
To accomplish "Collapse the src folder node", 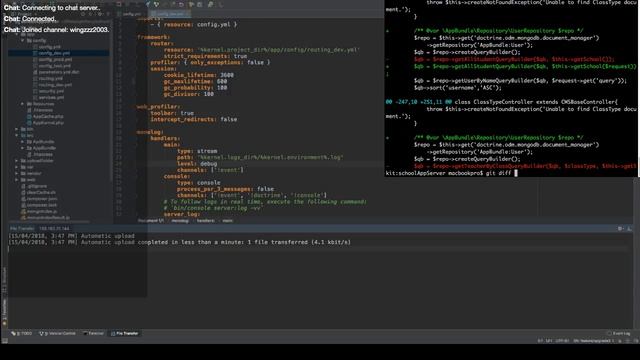I will pos(17,135).
